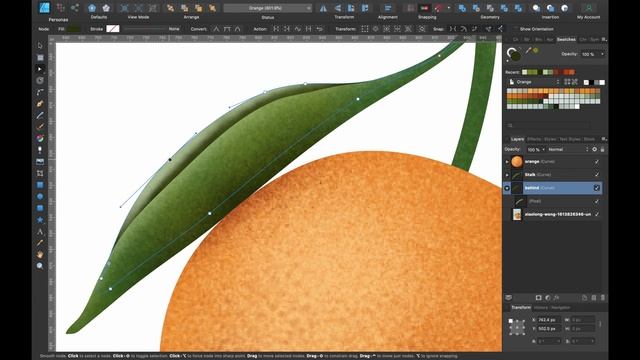
Task: Select the View hand tool
Action: click(x=40, y=254)
